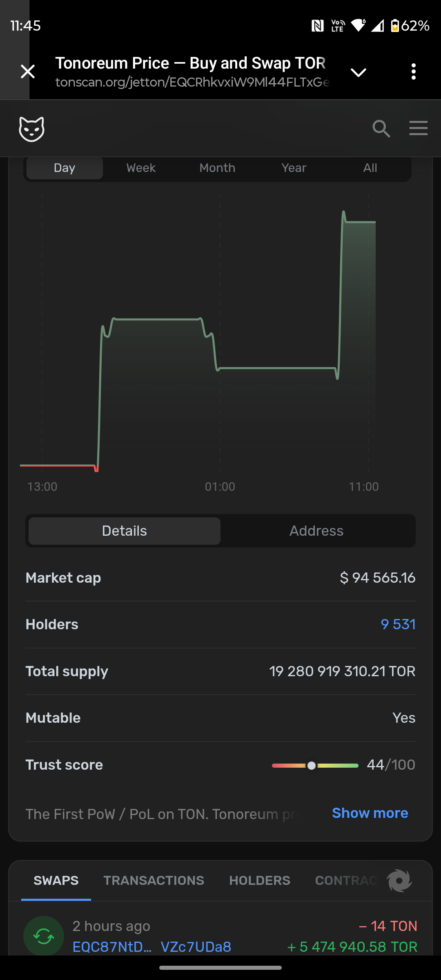441x980 pixels.
Task: Switch chart range to Month
Action: 217,168
